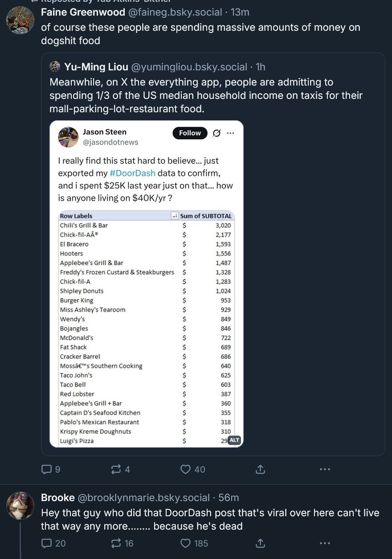Repost Faine Greenwood's post with 4 reposts

point(120,469)
